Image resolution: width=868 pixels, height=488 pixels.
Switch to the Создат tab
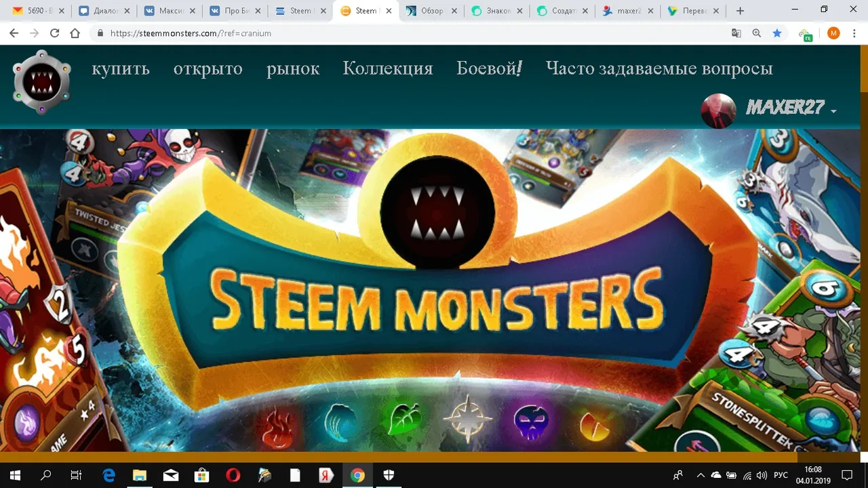click(561, 11)
